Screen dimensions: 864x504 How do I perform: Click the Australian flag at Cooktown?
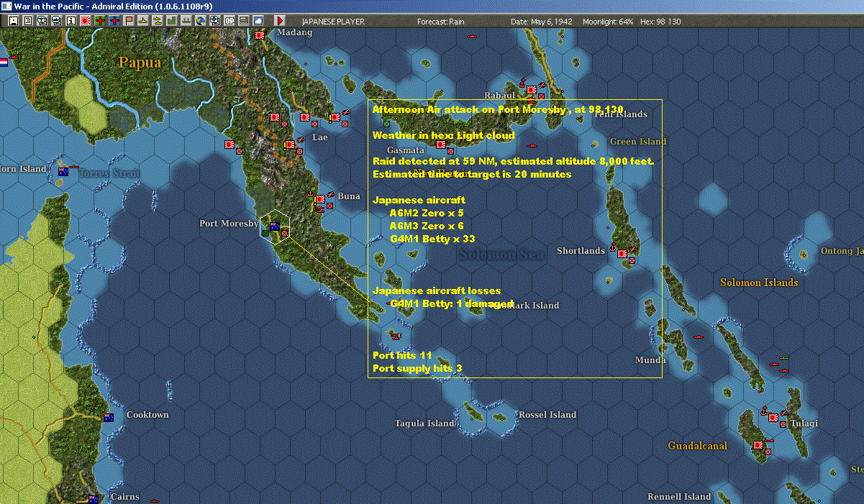(x=109, y=417)
